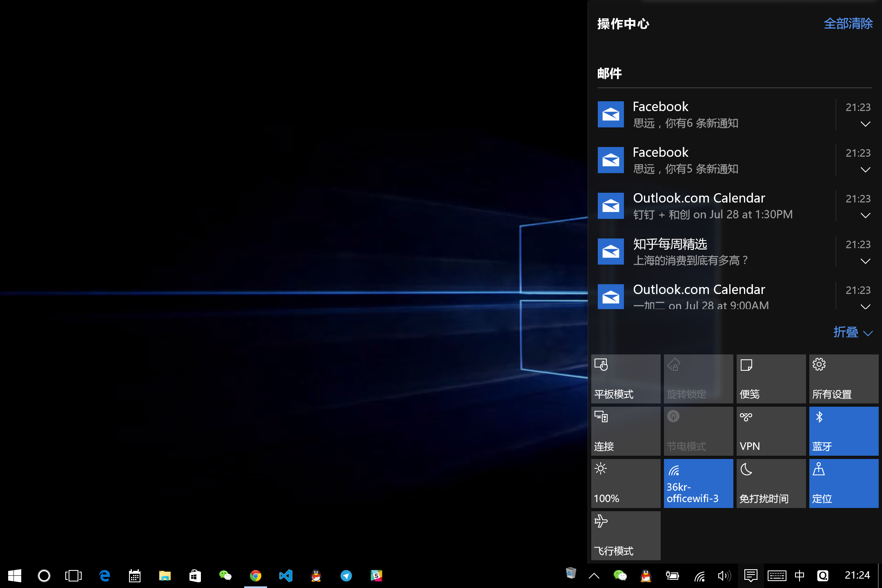Expand the Outlook.com Calendar 钉钉 notification

[865, 215]
